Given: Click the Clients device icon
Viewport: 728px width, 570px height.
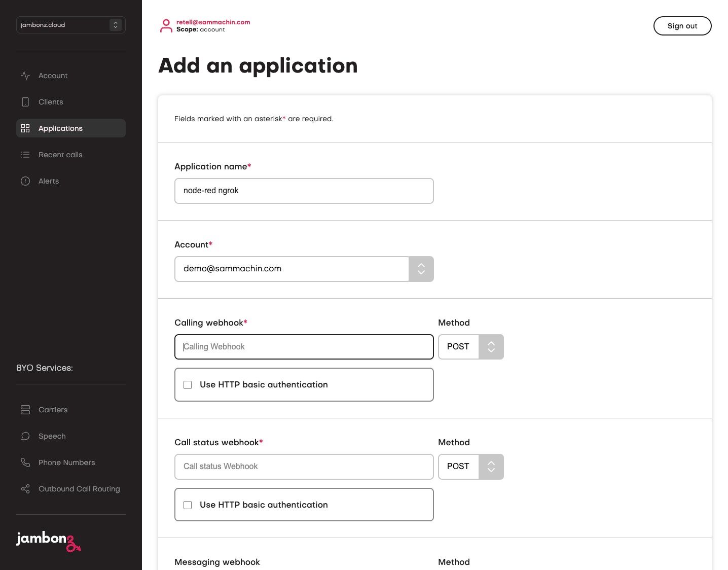Looking at the screenshot, I should [25, 101].
